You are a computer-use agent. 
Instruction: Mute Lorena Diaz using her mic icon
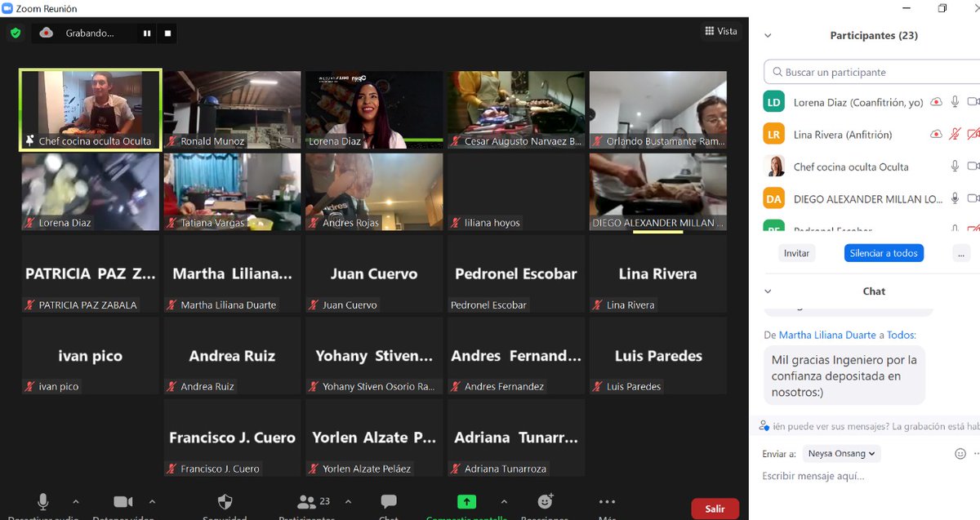pyautogui.click(x=955, y=101)
